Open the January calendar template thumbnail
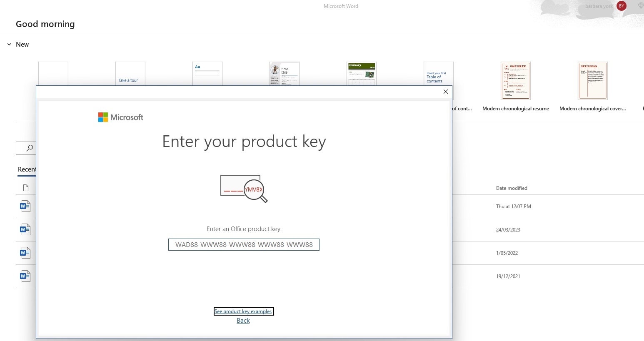Image resolution: width=644 pixels, height=341 pixels. pos(362,74)
